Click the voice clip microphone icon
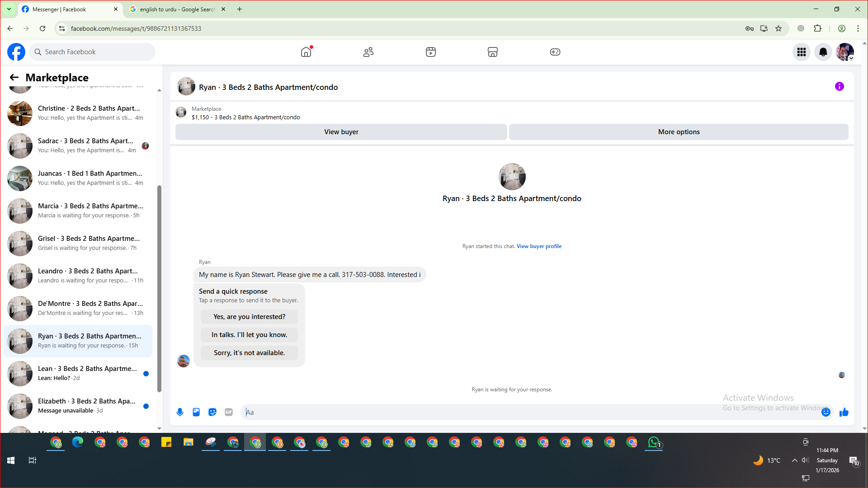 point(180,412)
